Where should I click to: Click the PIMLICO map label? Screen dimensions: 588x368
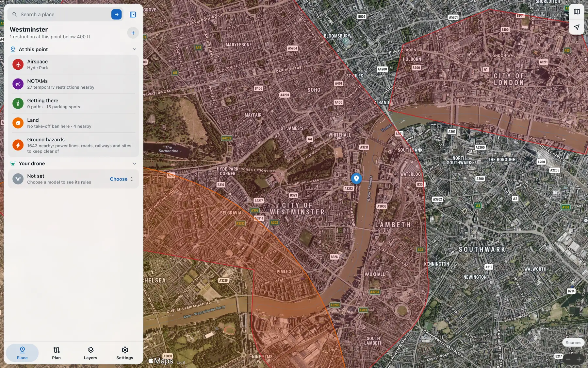(285, 272)
